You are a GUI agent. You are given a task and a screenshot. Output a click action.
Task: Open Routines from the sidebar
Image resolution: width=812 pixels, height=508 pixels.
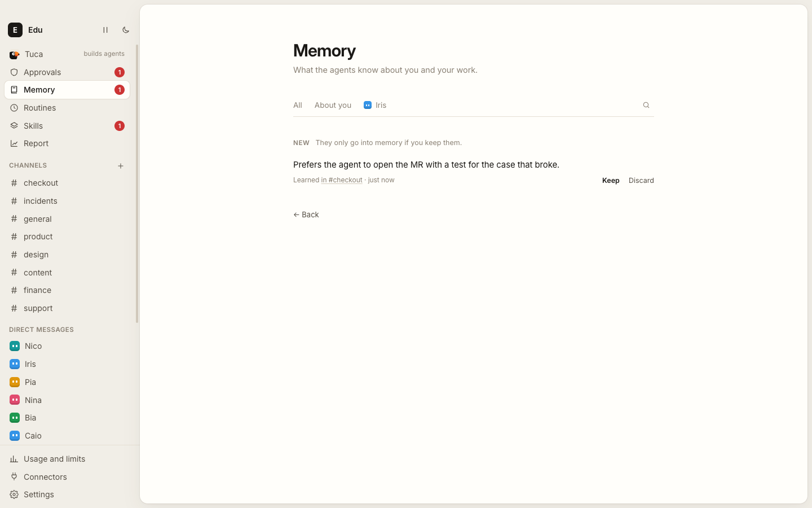click(x=67, y=108)
